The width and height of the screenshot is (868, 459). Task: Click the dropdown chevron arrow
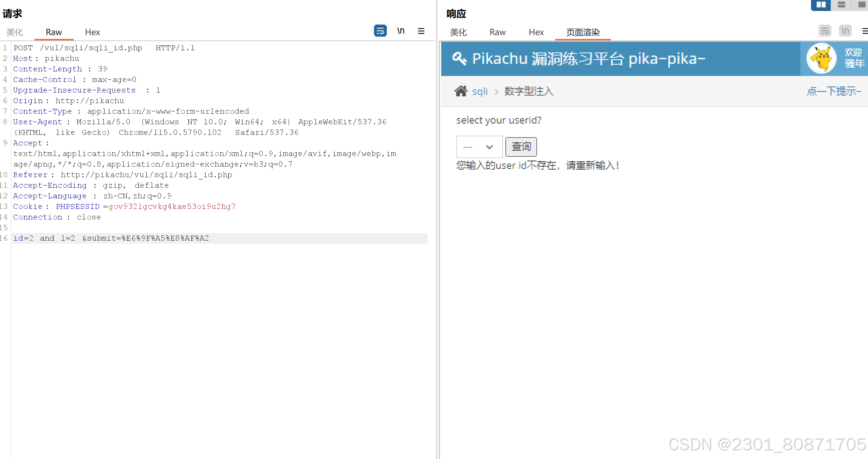(x=489, y=147)
